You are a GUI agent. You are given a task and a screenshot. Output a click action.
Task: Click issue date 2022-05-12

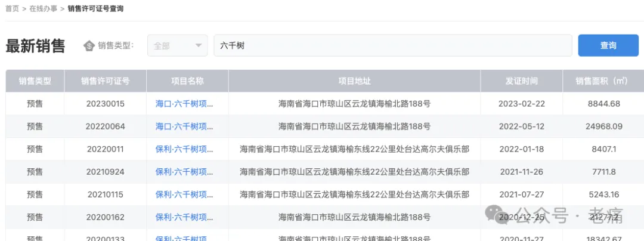pos(522,126)
